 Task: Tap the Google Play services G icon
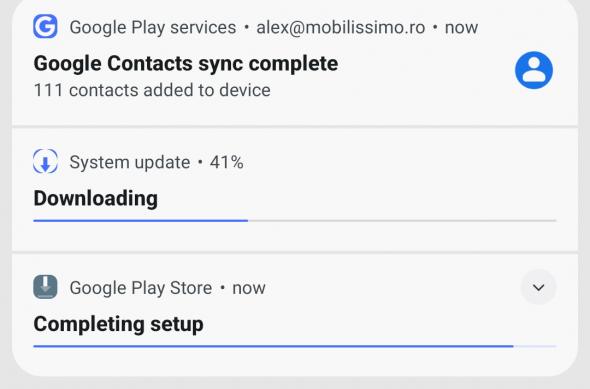pos(45,27)
